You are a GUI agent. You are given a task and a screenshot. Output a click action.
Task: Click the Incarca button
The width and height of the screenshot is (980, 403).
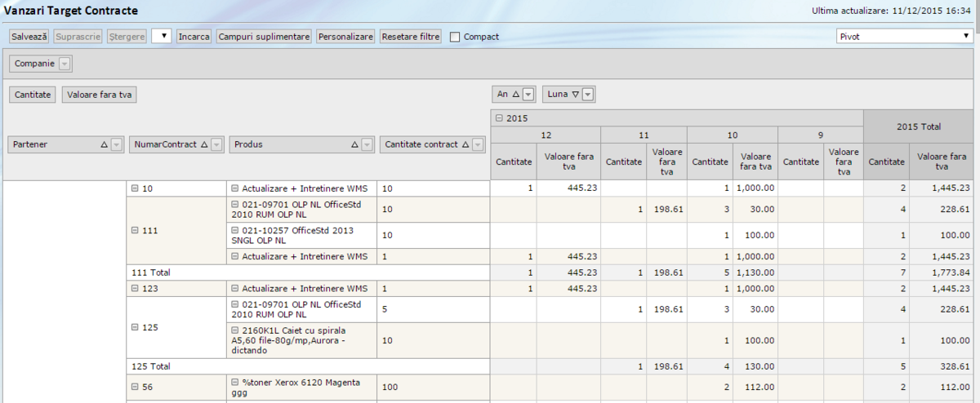coord(194,37)
